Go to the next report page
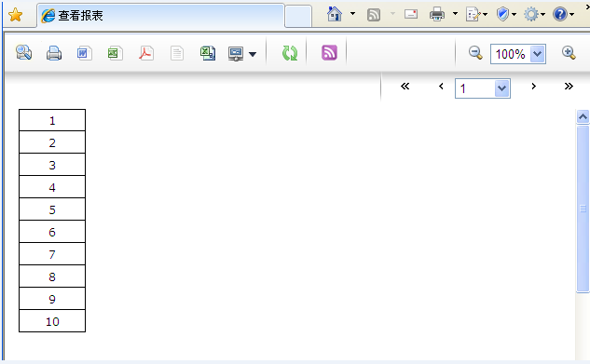Screen dimensions: 590x364 click(x=533, y=86)
